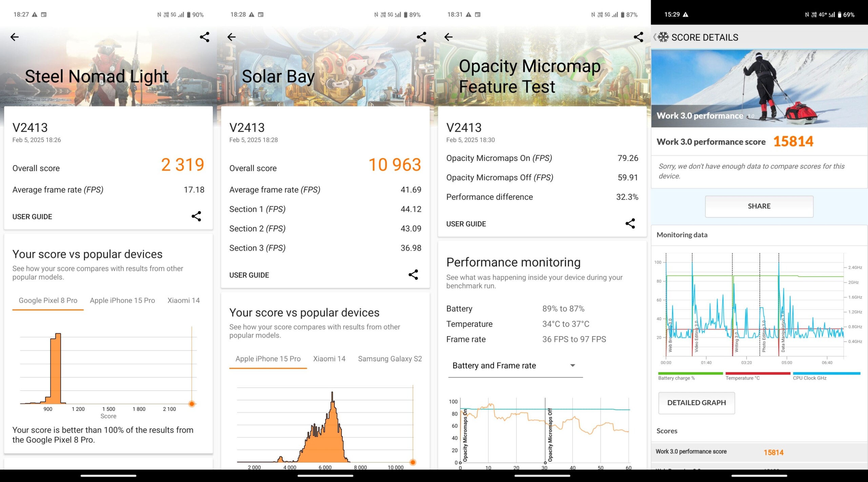
Task: Open USER GUIDE for Solar Bay
Action: tap(249, 275)
